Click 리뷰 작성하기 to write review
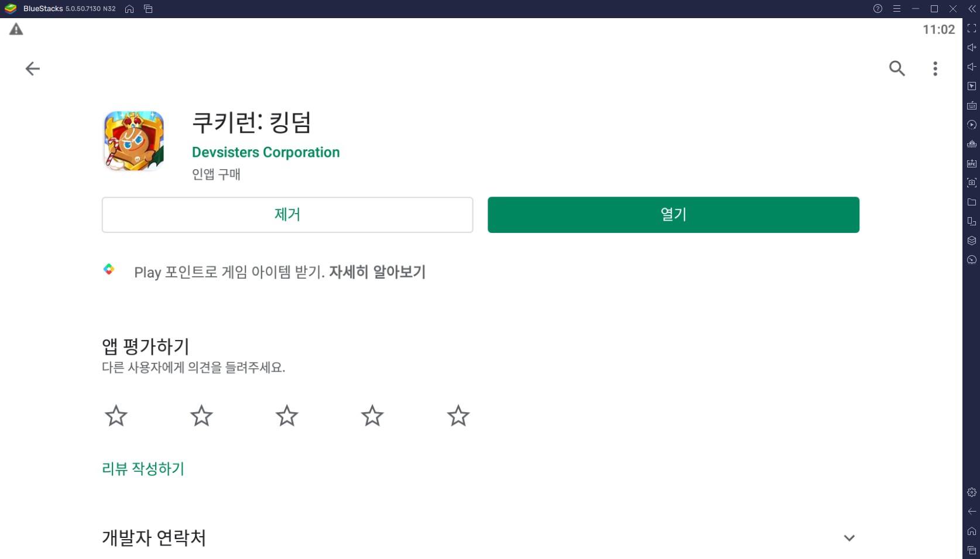Viewport: 980px width, 559px height. tap(143, 469)
